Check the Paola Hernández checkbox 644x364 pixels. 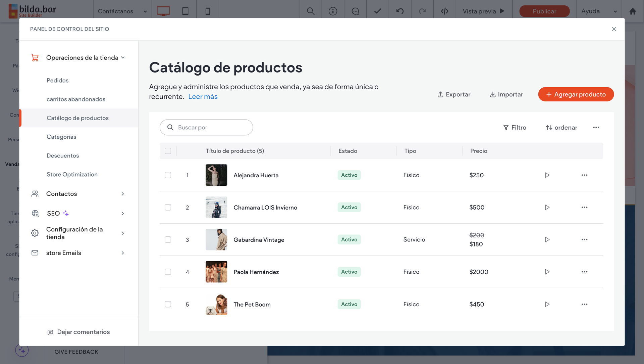pyautogui.click(x=168, y=272)
